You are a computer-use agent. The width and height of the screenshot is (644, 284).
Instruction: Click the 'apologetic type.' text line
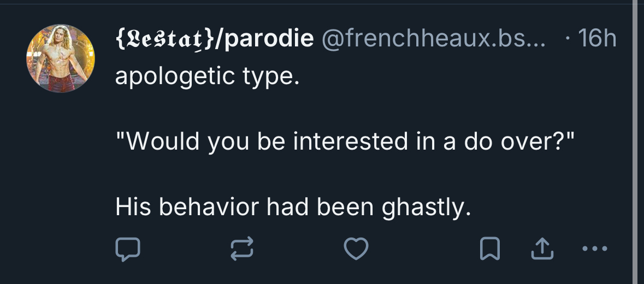pos(208,77)
